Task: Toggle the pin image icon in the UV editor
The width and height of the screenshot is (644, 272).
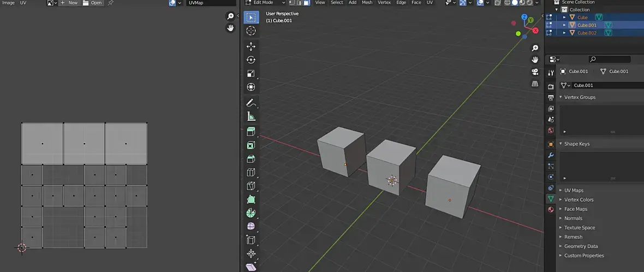Action: click(111, 3)
